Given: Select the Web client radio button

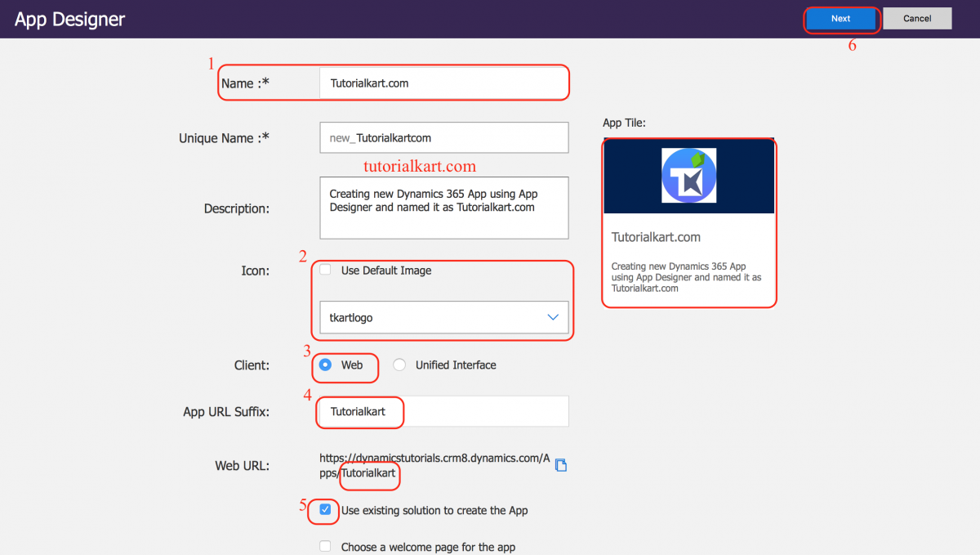Looking at the screenshot, I should (325, 365).
